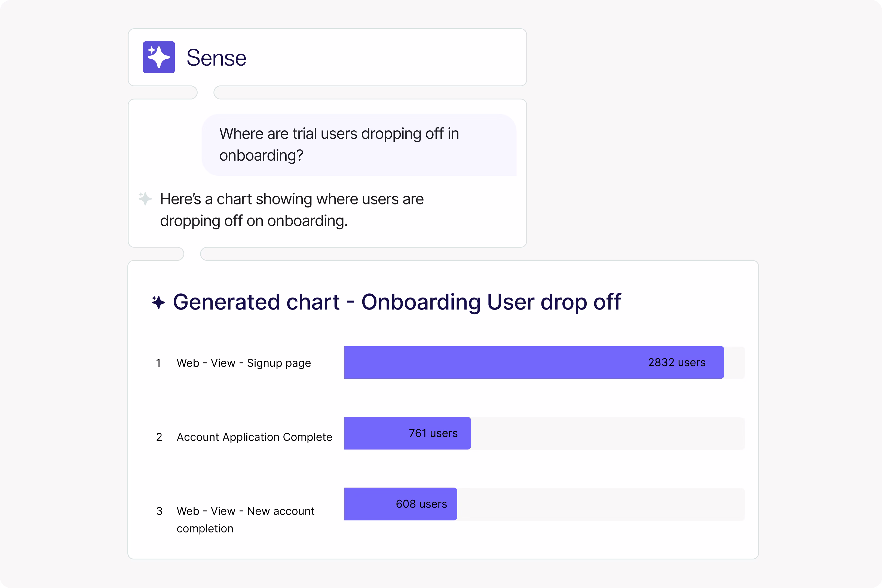The width and height of the screenshot is (882, 588).
Task: Click step number 2 in the chart
Action: 159,437
